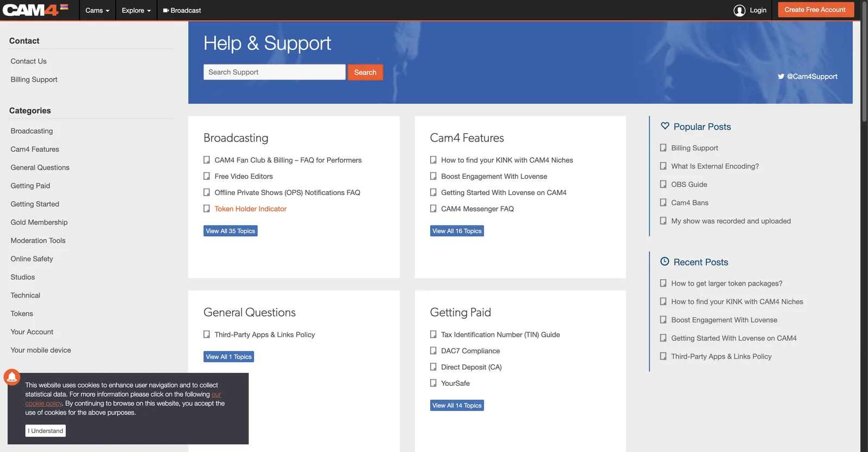Select Technical category in sidebar

(25, 295)
